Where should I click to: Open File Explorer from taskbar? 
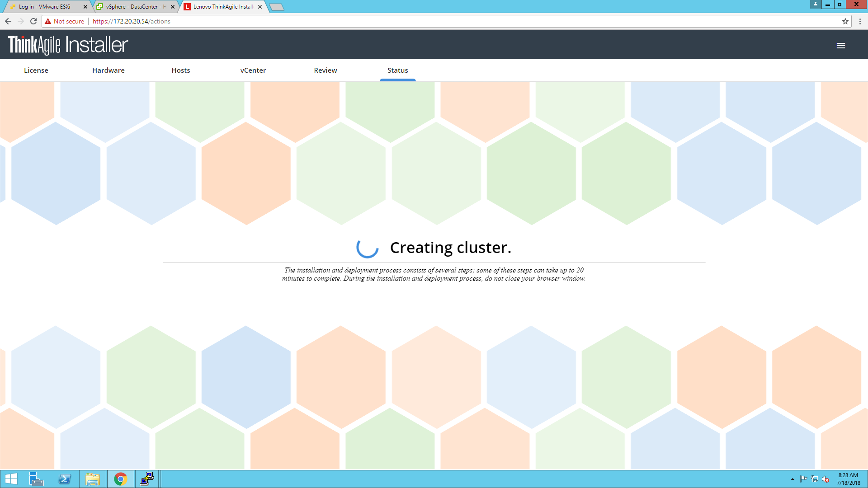[x=93, y=479]
